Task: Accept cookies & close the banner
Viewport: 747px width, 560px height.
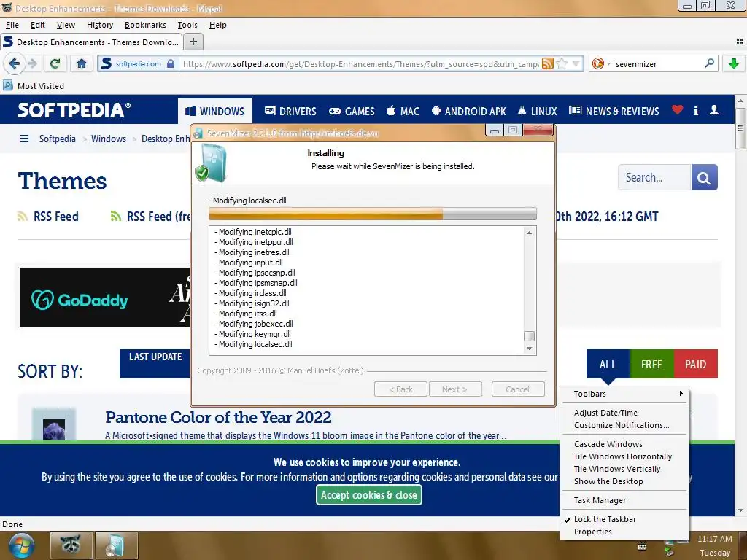Action: tap(368, 495)
